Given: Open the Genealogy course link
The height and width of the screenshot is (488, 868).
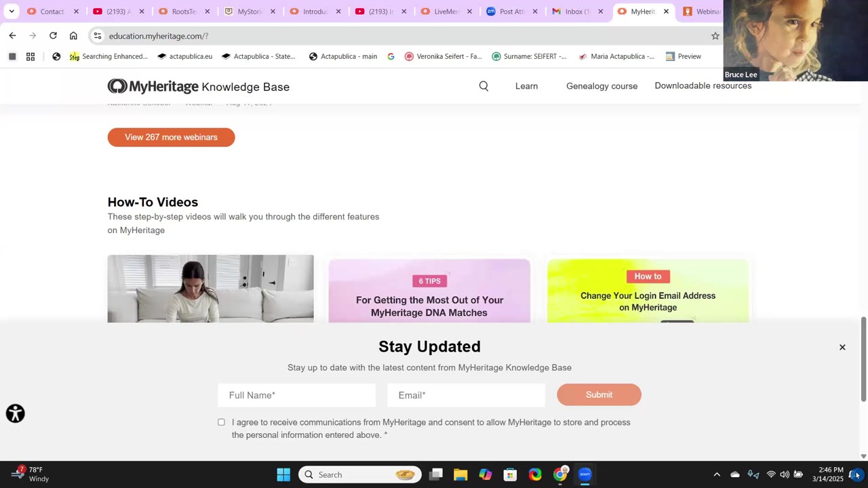Looking at the screenshot, I should (601, 86).
